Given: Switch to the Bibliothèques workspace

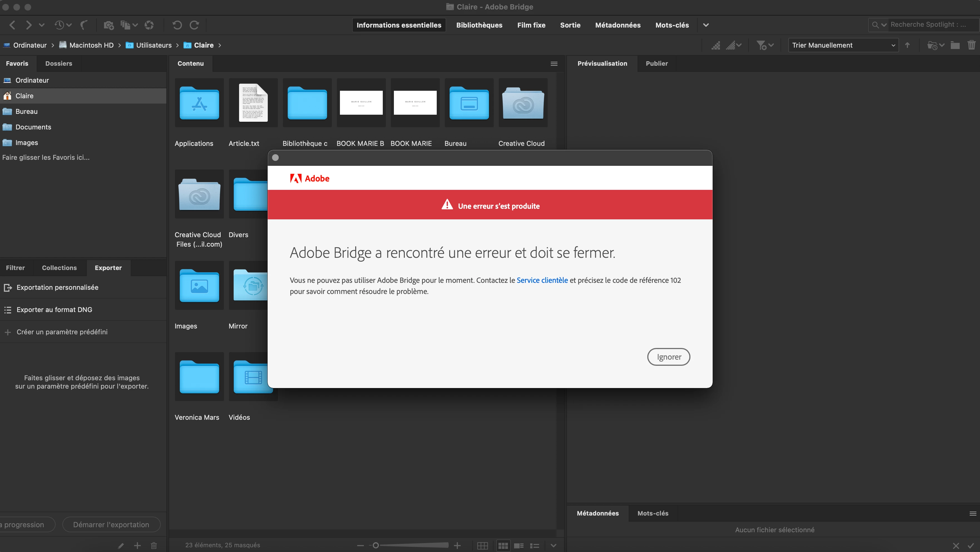Looking at the screenshot, I should (x=479, y=25).
